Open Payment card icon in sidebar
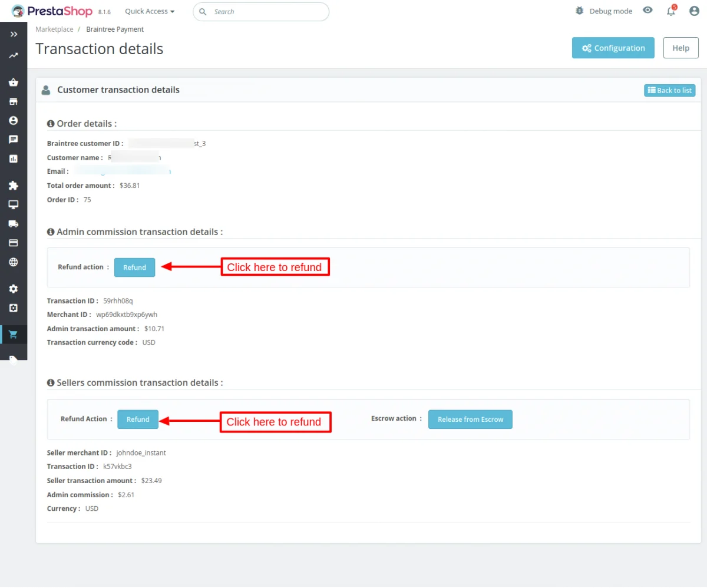The height and width of the screenshot is (588, 707). 14,243
